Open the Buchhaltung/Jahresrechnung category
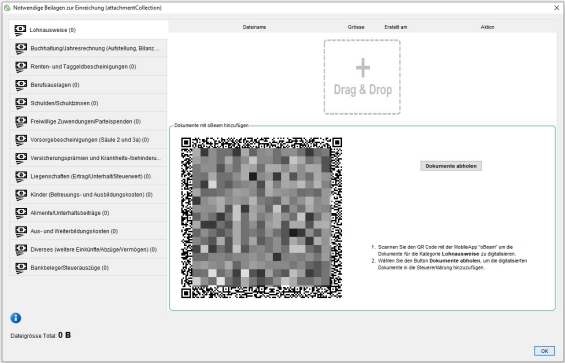Viewport: 565px width, 363px height. (x=88, y=48)
